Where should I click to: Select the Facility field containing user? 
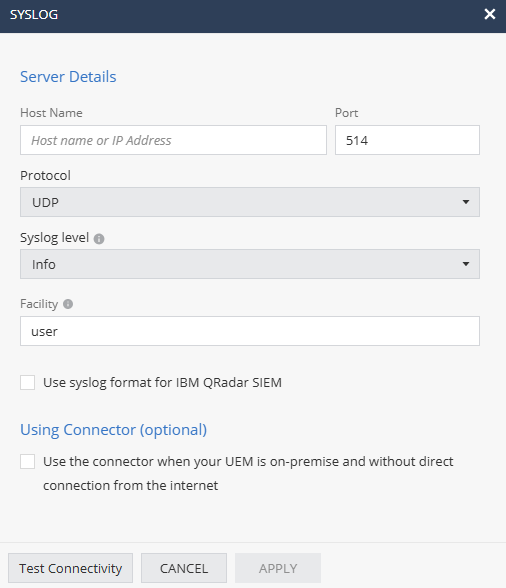[250, 331]
